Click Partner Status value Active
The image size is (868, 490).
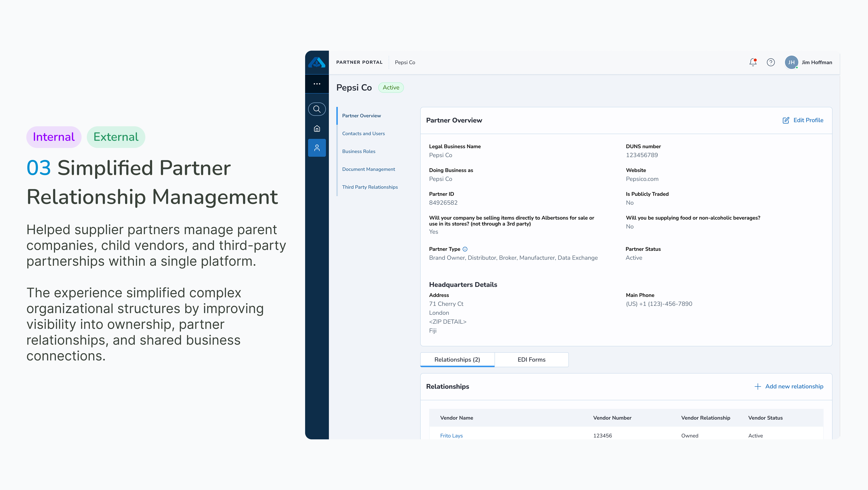[634, 258]
